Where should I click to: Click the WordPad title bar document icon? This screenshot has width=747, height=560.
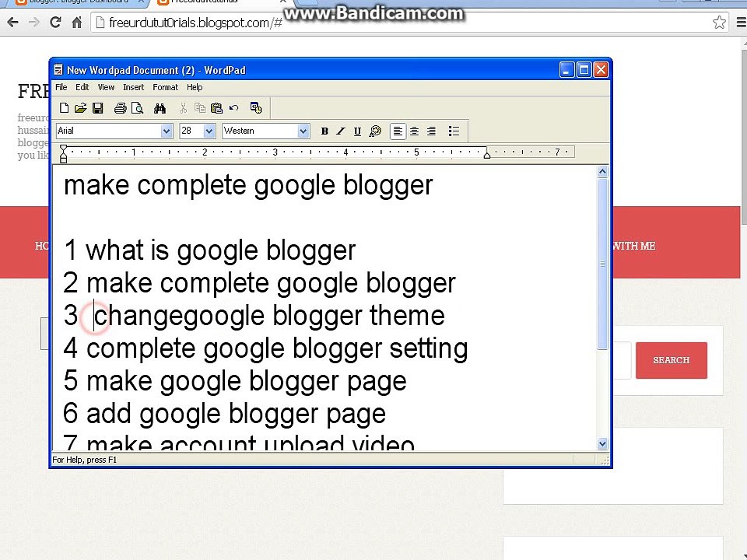click(58, 70)
